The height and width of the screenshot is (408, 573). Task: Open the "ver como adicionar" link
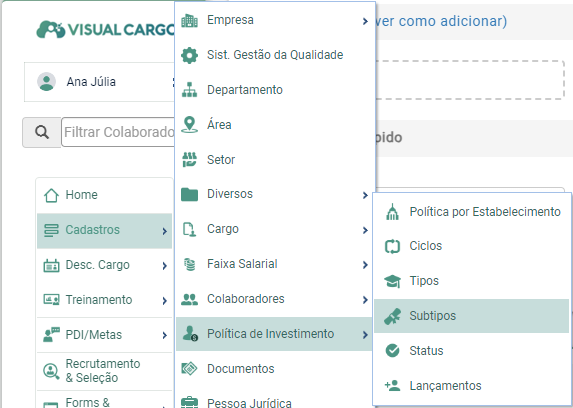point(440,21)
